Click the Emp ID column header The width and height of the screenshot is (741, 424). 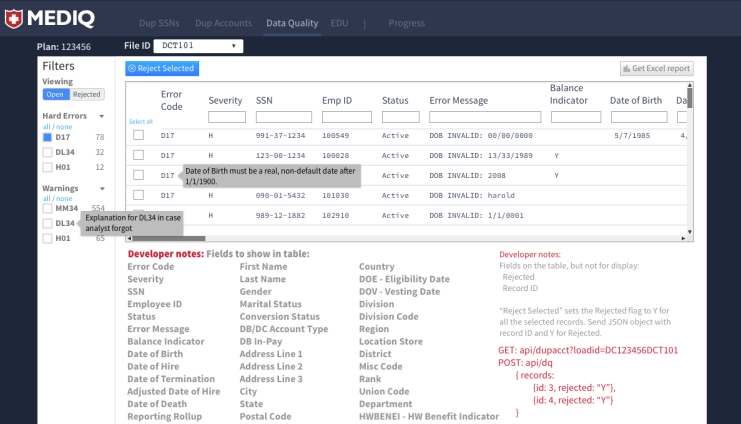337,100
